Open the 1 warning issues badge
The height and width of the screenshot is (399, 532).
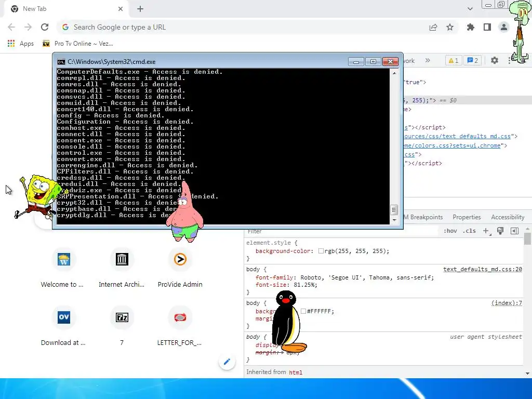click(x=454, y=60)
